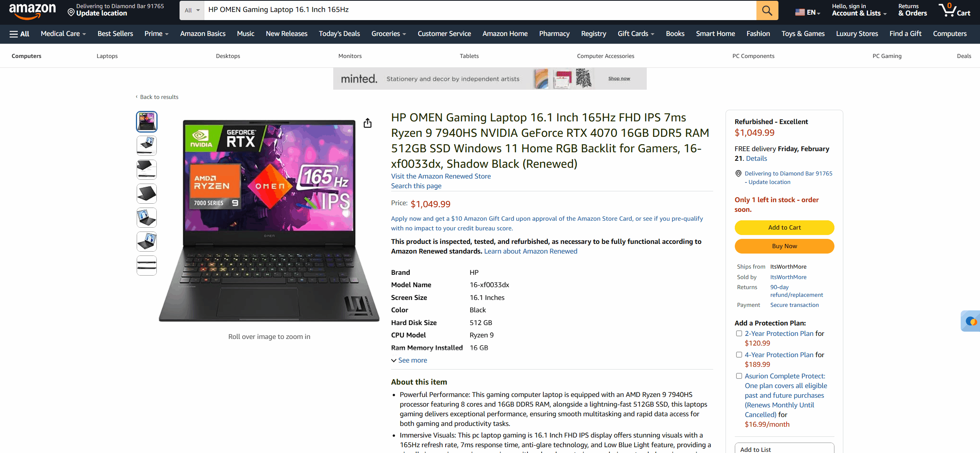980x453 pixels.
Task: Open the hamburger All menu
Action: coord(19,34)
